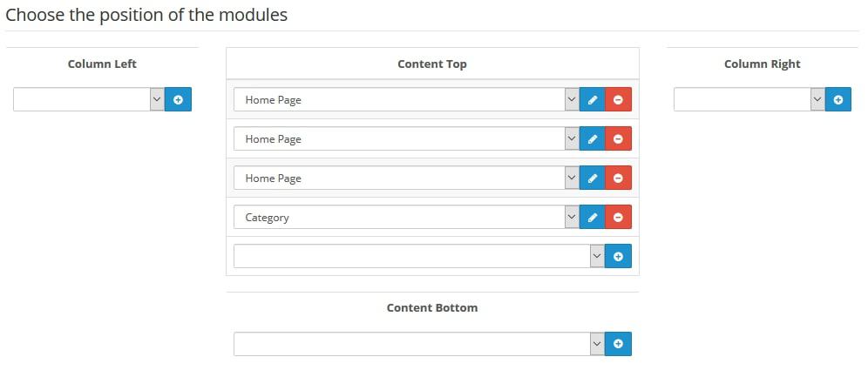868x377 pixels.
Task: Edit the Category module
Action: point(593,218)
